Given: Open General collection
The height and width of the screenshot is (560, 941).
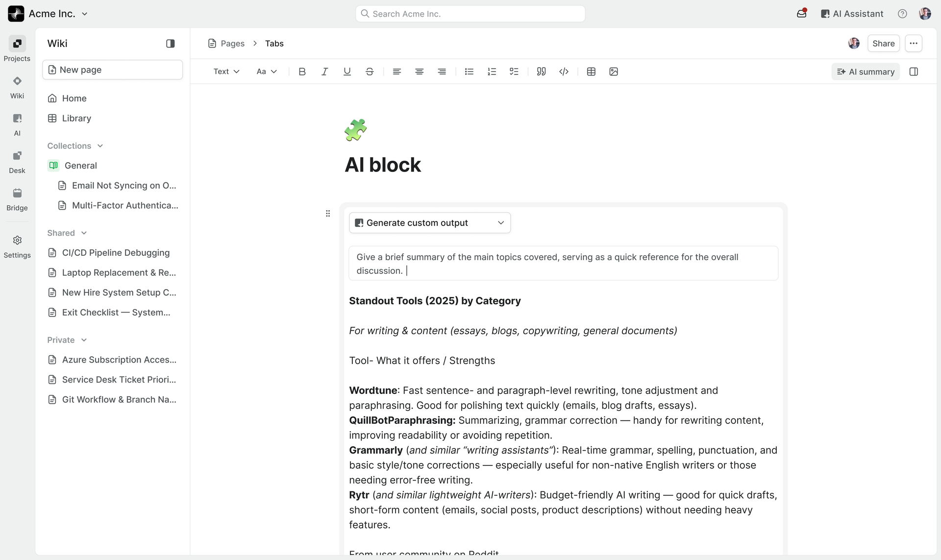Looking at the screenshot, I should (113, 166).
